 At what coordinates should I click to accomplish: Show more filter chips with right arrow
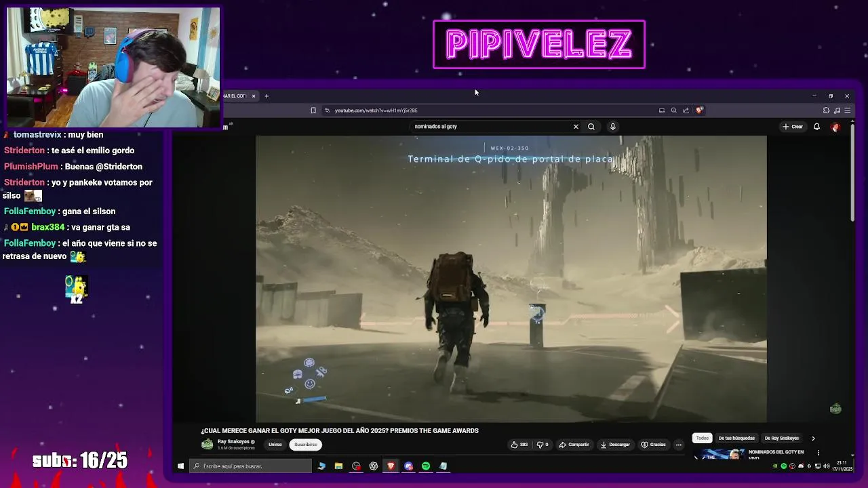[813, 439]
